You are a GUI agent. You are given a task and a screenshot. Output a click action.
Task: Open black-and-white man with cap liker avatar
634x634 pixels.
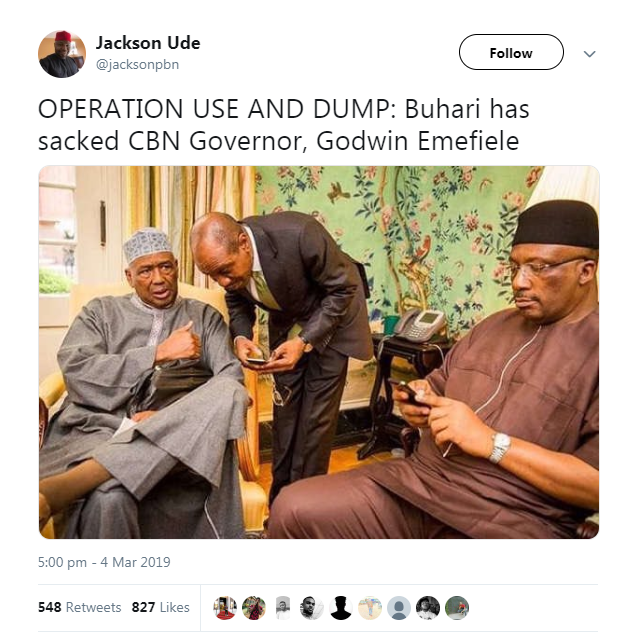pyautogui.click(x=428, y=608)
